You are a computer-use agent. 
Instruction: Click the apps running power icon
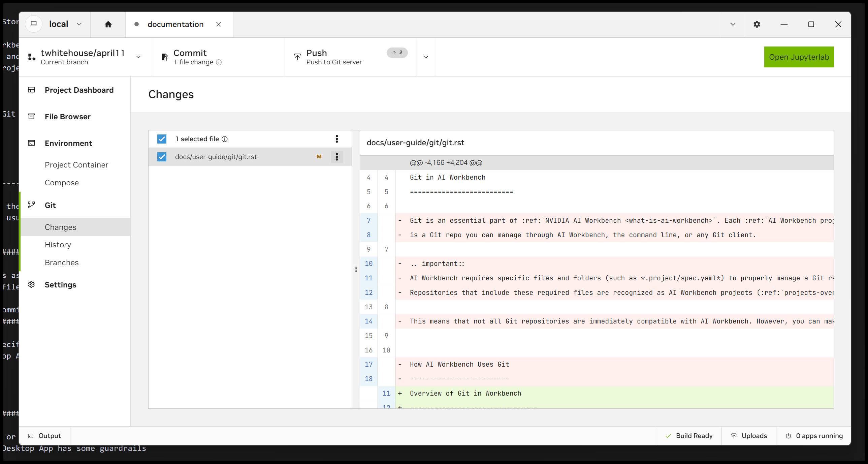(788, 436)
